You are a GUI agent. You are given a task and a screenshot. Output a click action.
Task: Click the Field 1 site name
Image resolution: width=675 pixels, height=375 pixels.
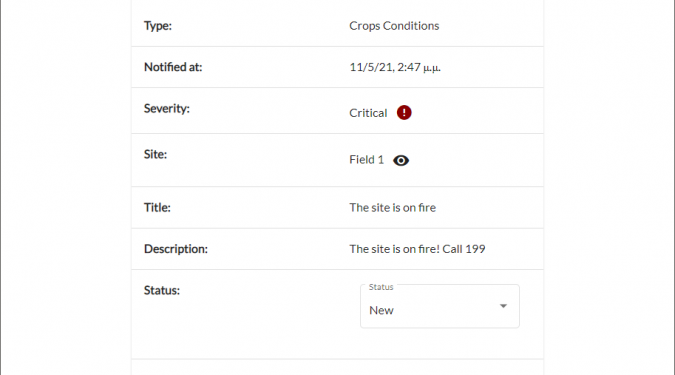click(366, 160)
